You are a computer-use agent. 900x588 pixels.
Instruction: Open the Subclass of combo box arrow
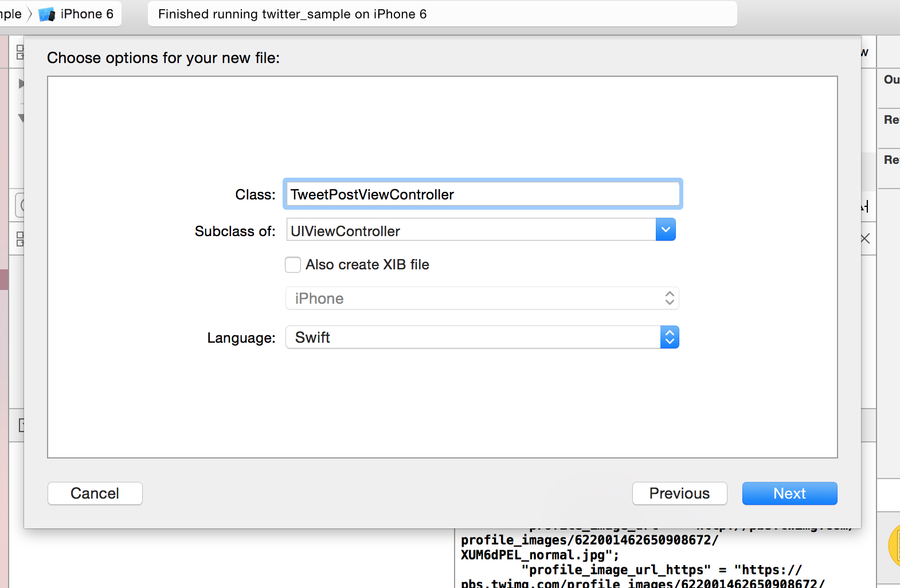(666, 230)
